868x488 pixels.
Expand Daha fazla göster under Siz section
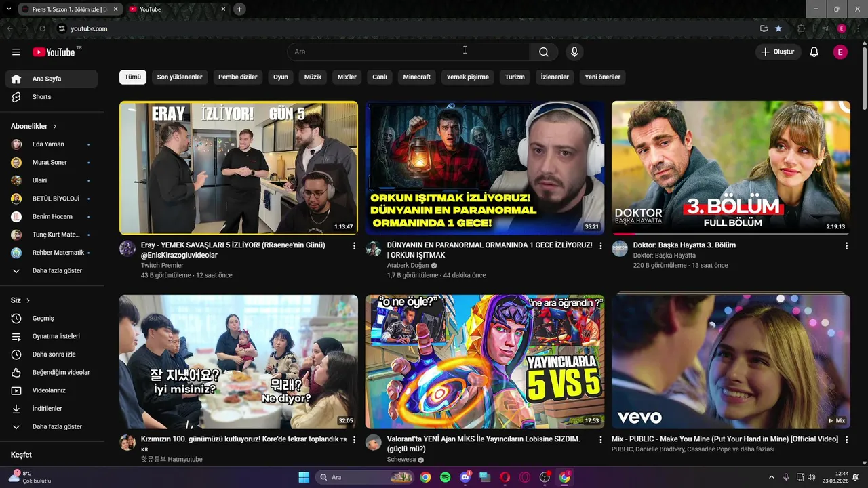pyautogui.click(x=52, y=426)
